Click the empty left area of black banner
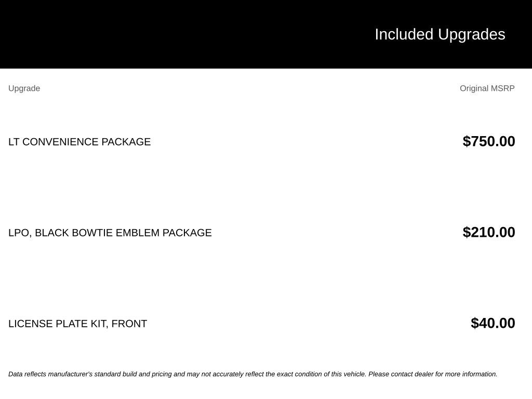This screenshot has width=532, height=399. pos(136,34)
